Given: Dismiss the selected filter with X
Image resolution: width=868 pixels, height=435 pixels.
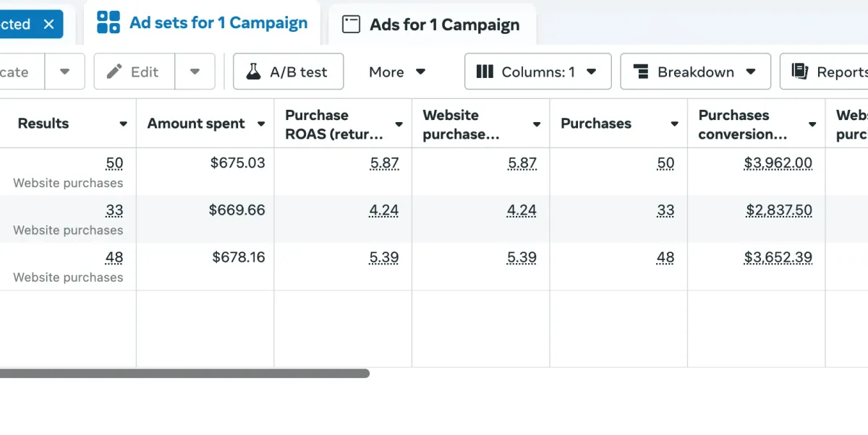Looking at the screenshot, I should point(48,25).
